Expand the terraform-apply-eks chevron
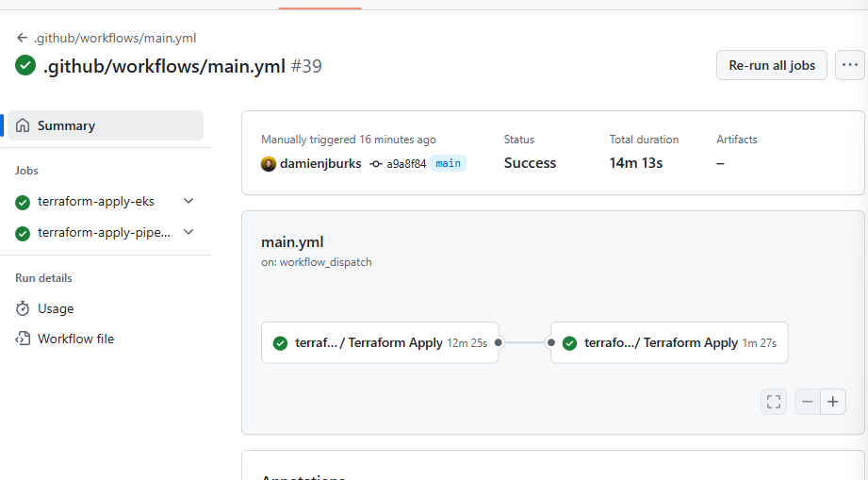 pos(188,201)
